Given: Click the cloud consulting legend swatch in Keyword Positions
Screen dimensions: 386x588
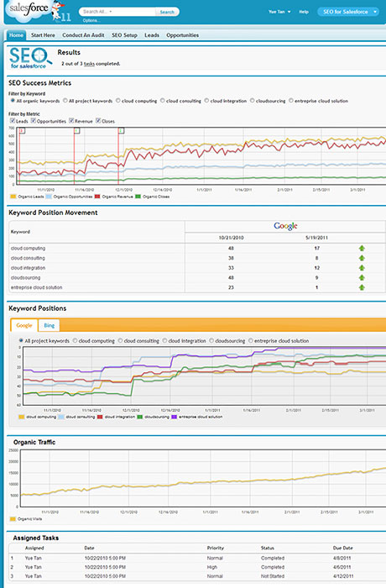Looking at the screenshot, I should click(61, 417).
